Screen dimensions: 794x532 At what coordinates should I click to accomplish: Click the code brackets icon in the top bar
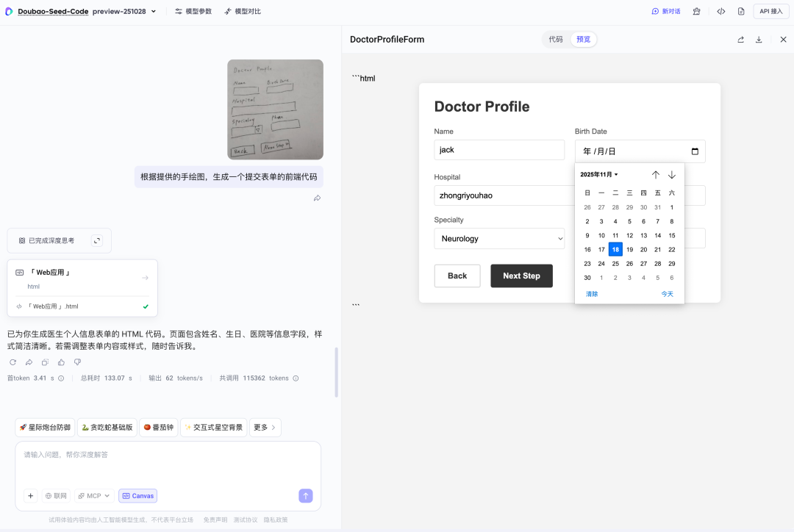(x=721, y=11)
